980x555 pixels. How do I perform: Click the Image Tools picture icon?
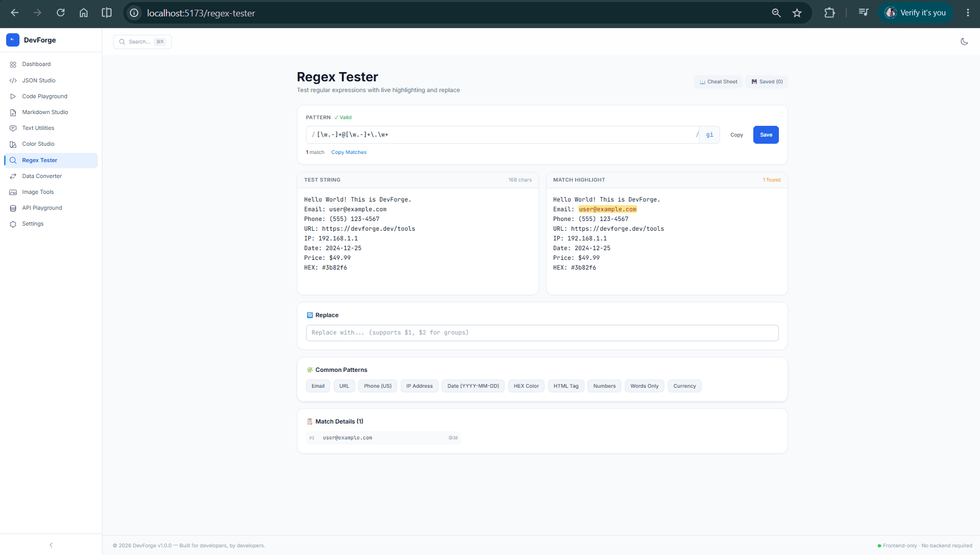tap(13, 192)
